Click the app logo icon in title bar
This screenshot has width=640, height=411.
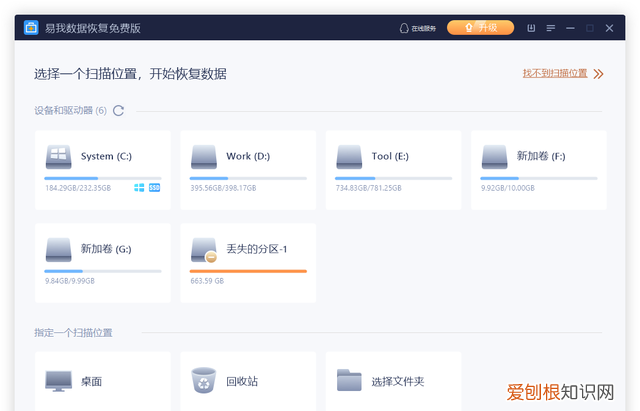click(x=31, y=28)
